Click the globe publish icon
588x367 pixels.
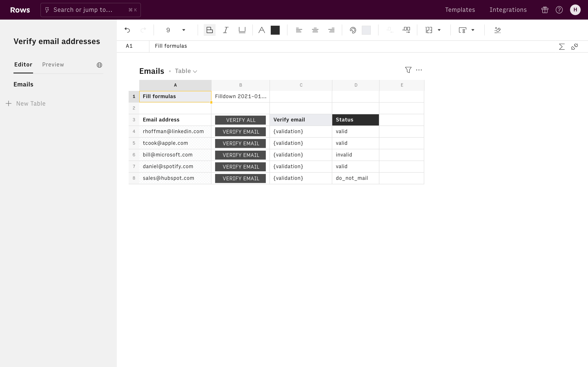point(99,65)
